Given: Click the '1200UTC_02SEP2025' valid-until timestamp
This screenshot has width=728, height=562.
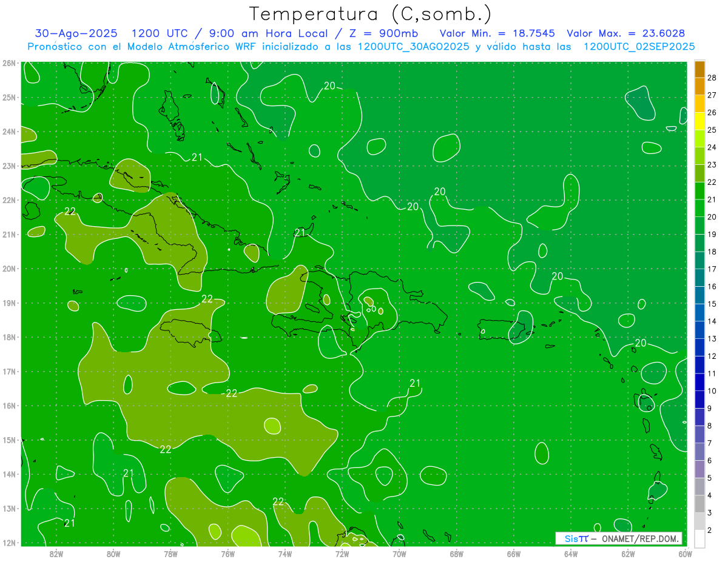Looking at the screenshot, I should [x=639, y=47].
